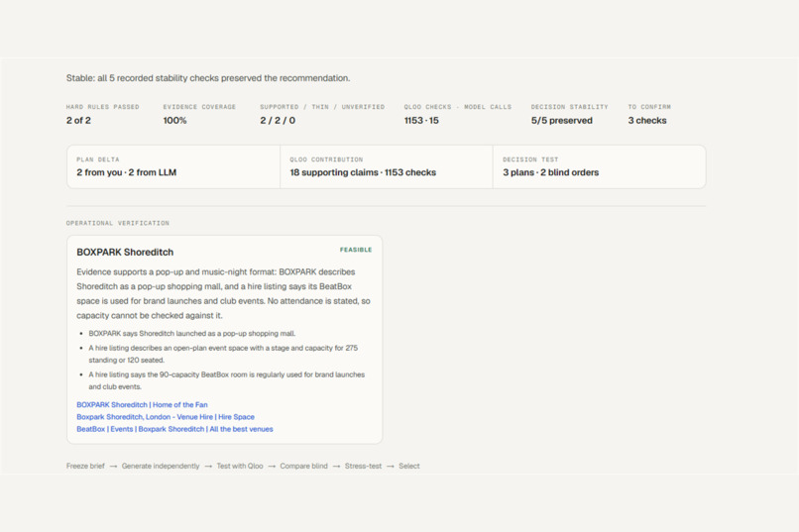Select the '1153 · 15' Qloo checks value

[421, 121]
